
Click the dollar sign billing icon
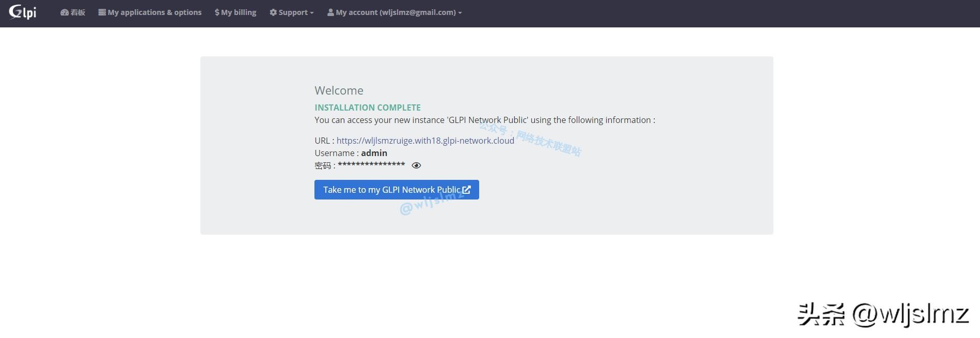(217, 12)
